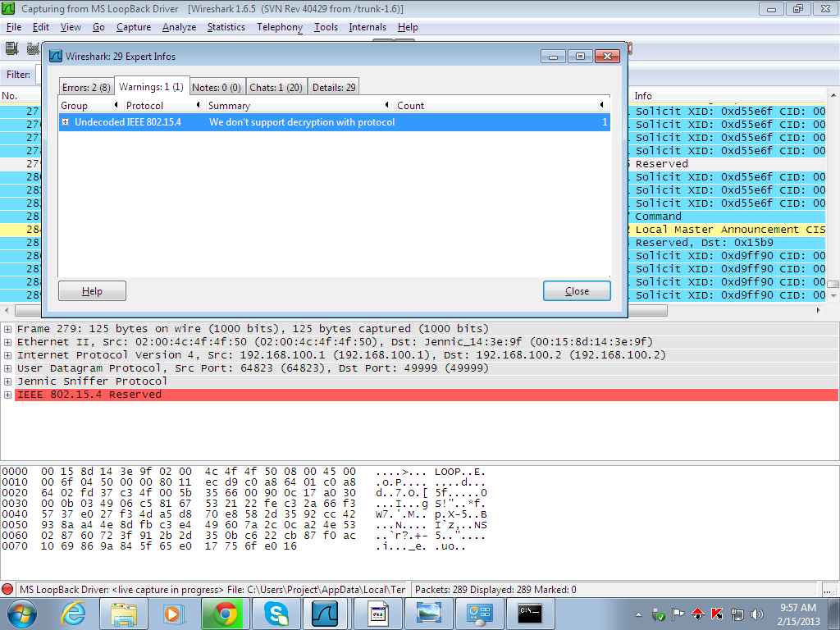840x630 pixels.
Task: Sort by the Group column header
Action: click(x=90, y=106)
